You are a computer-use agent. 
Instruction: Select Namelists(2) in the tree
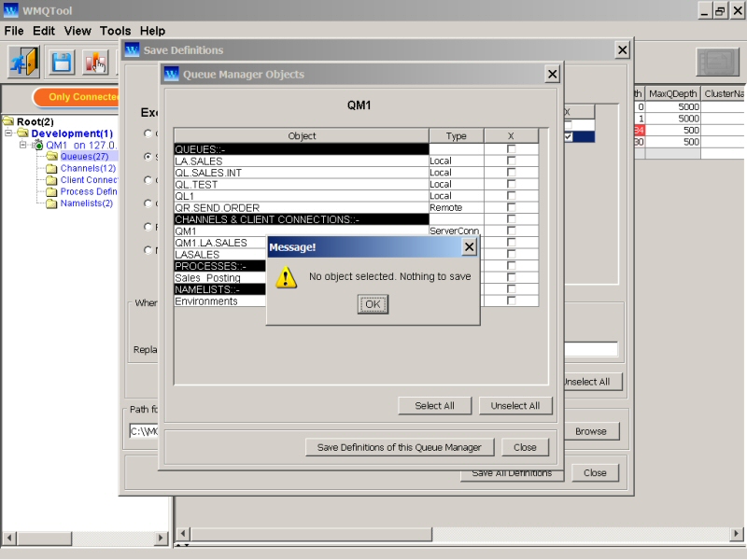pyautogui.click(x=86, y=203)
